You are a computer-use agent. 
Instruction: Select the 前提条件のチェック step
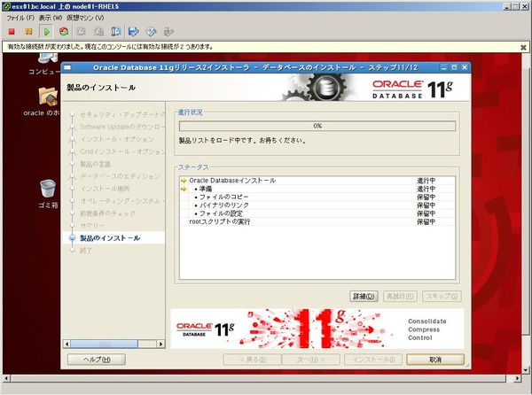click(107, 213)
